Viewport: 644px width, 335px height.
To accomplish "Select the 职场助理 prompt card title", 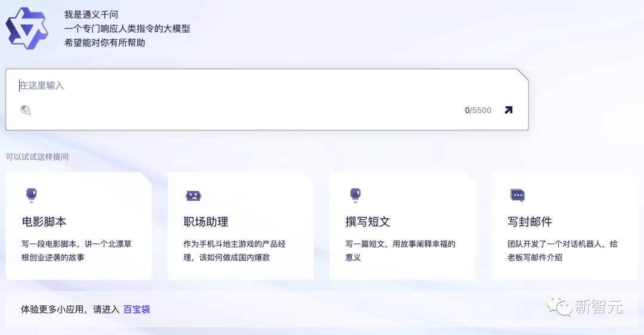I will [x=206, y=222].
